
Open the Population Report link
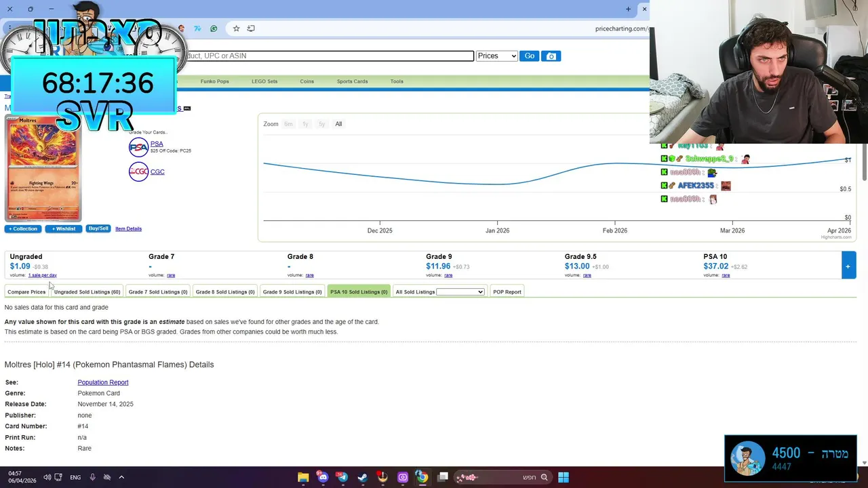103,382
